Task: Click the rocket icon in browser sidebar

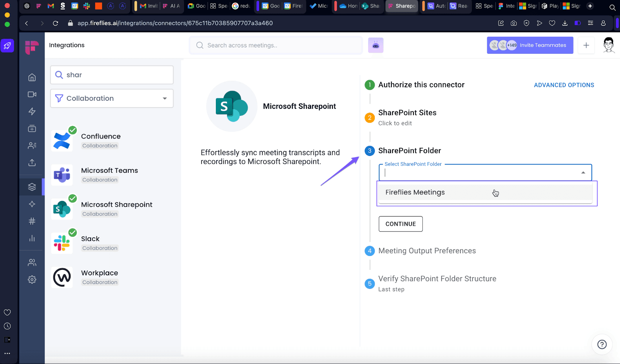Action: point(7,46)
